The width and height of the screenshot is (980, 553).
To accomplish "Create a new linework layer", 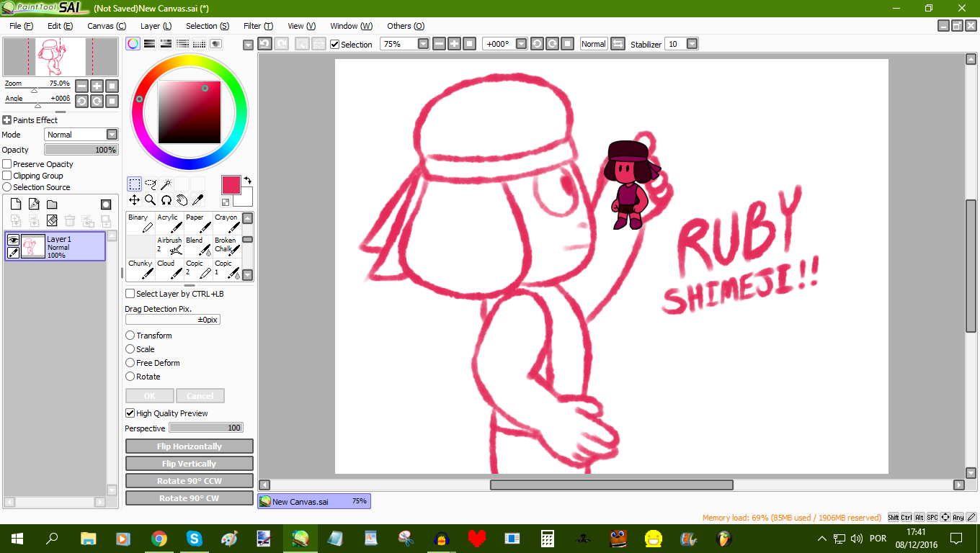I will 34,204.
